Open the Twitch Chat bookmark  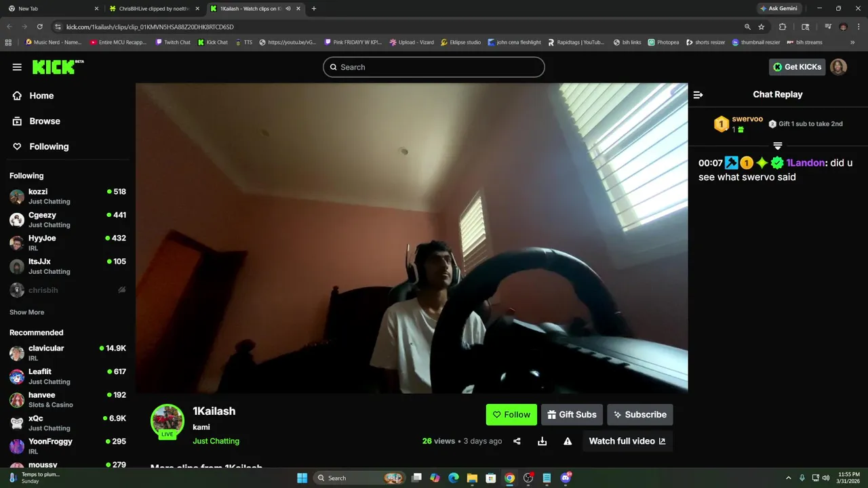tap(173, 42)
